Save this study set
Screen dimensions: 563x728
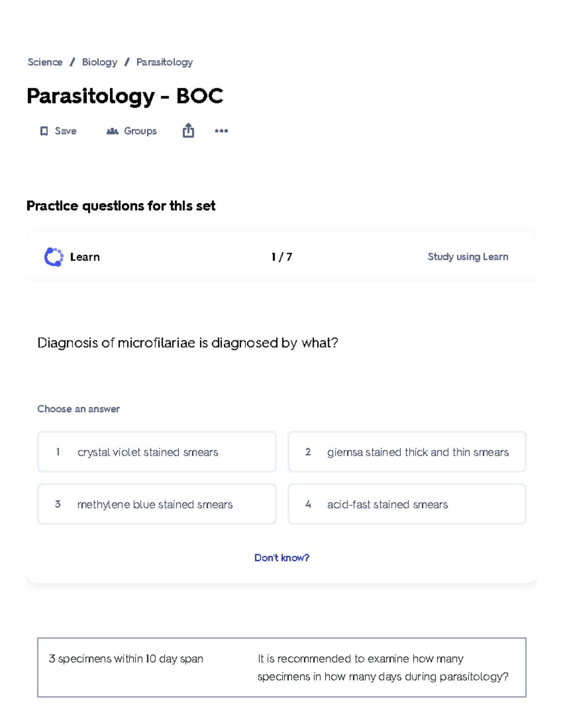(x=58, y=131)
